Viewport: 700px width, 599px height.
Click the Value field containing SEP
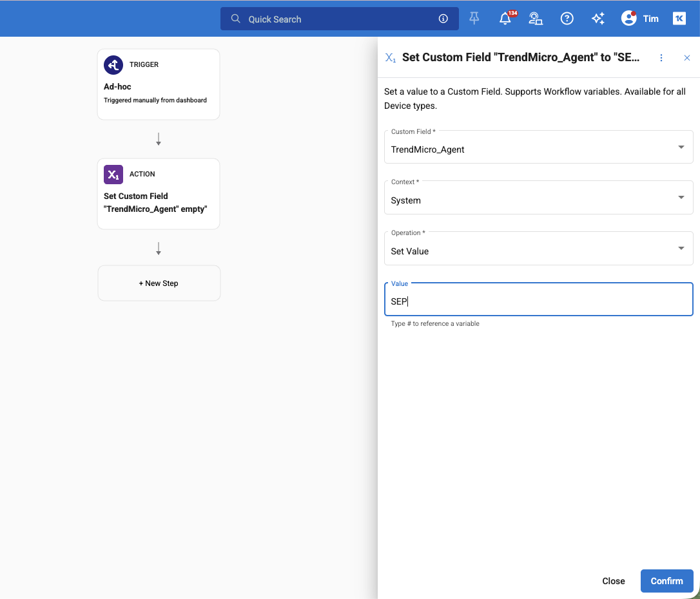click(x=538, y=301)
